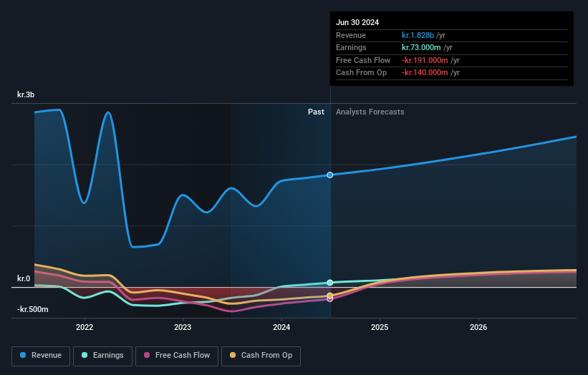
Task: Click the kr.73.000m earnings value in tooltip
Action: [x=421, y=47]
